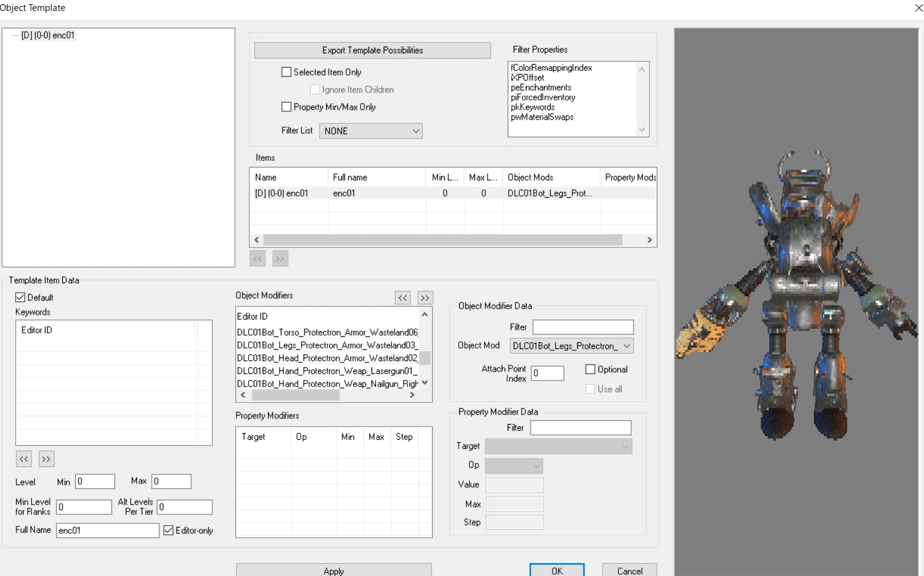Screen dimensions: 924x576
Task: Check Property Min/Max Only
Action: (286, 106)
